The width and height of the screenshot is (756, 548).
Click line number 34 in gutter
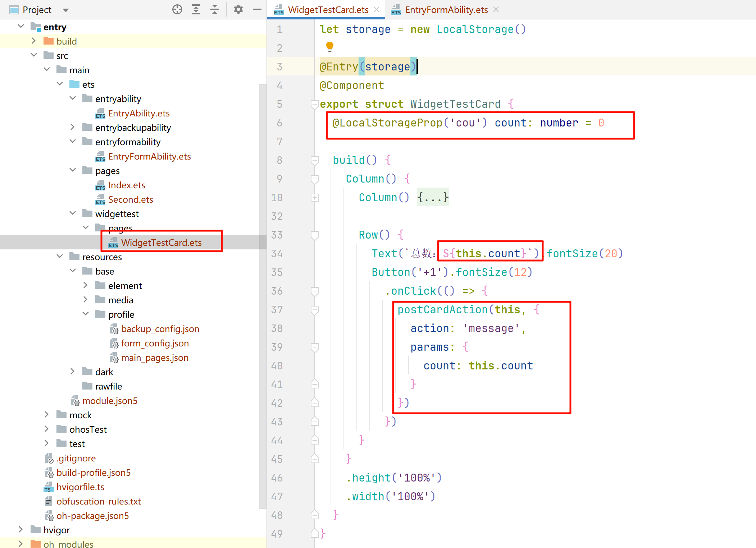(277, 254)
